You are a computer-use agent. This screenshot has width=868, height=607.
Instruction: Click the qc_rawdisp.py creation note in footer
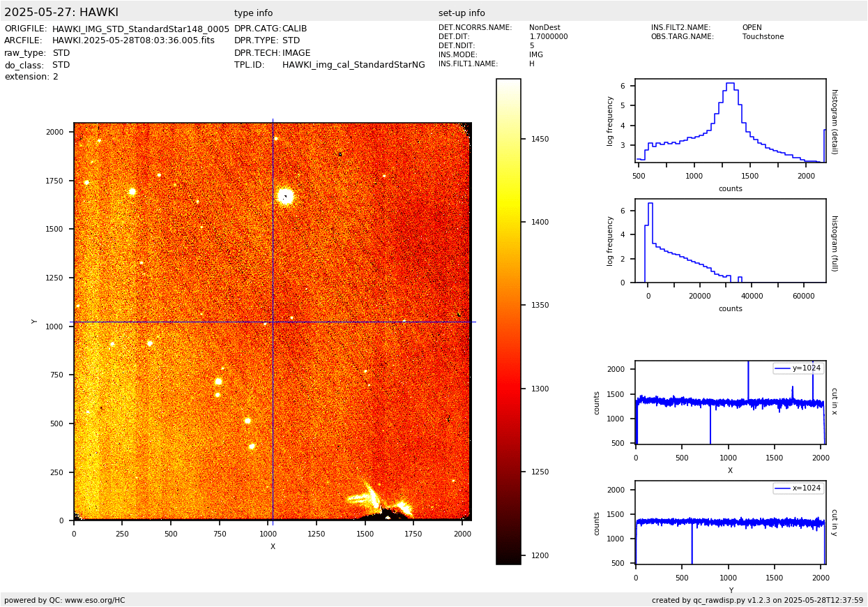(x=757, y=600)
